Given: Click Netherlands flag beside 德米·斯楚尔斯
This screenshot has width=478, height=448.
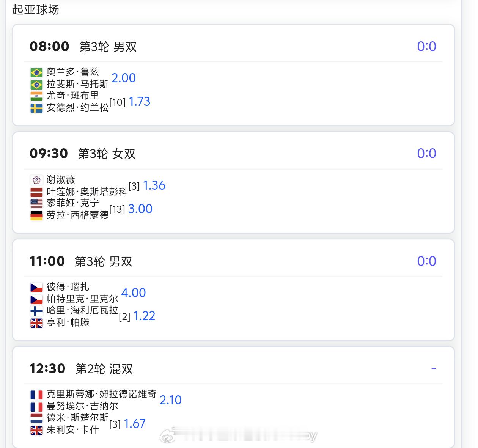Looking at the screenshot, I should click(36, 418).
